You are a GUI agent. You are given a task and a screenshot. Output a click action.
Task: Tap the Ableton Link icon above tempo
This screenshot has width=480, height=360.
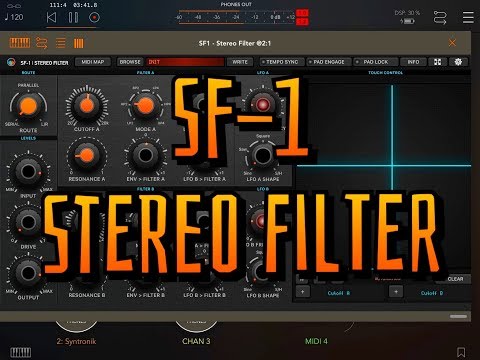pos(14,6)
